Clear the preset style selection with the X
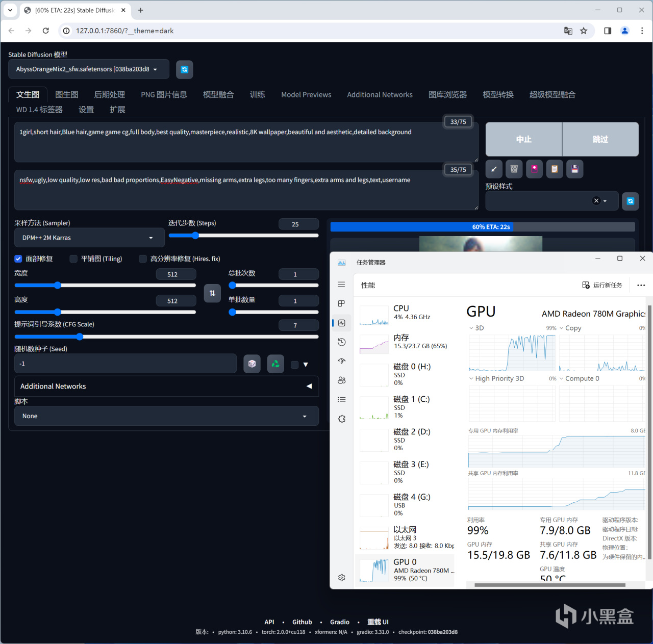 [596, 201]
